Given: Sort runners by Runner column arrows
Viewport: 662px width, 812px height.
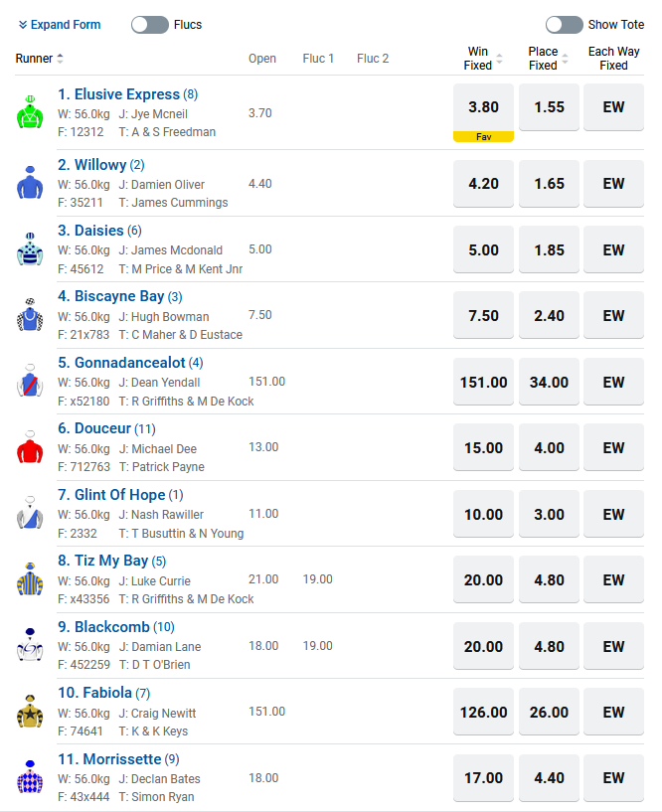Looking at the screenshot, I should tap(60, 59).
